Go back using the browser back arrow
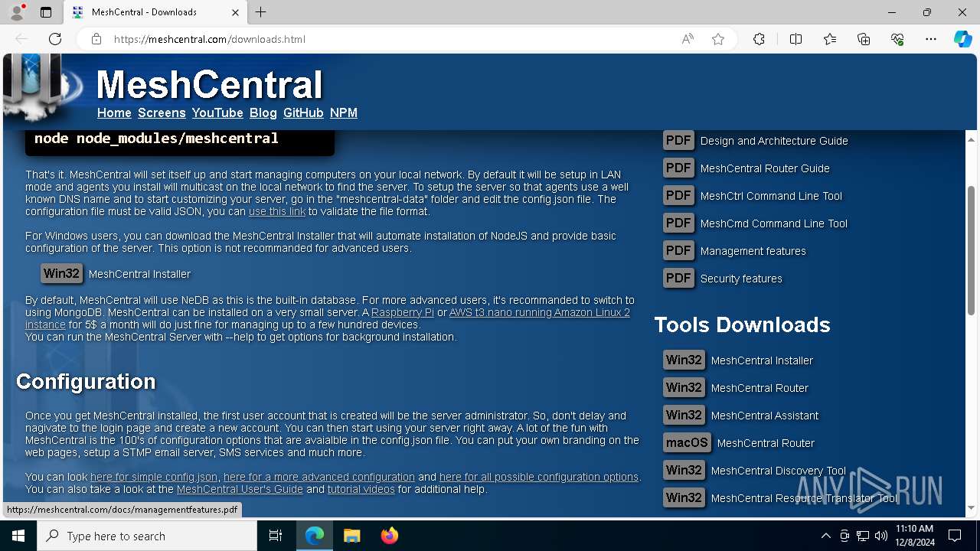The width and height of the screenshot is (980, 551). coord(21,39)
